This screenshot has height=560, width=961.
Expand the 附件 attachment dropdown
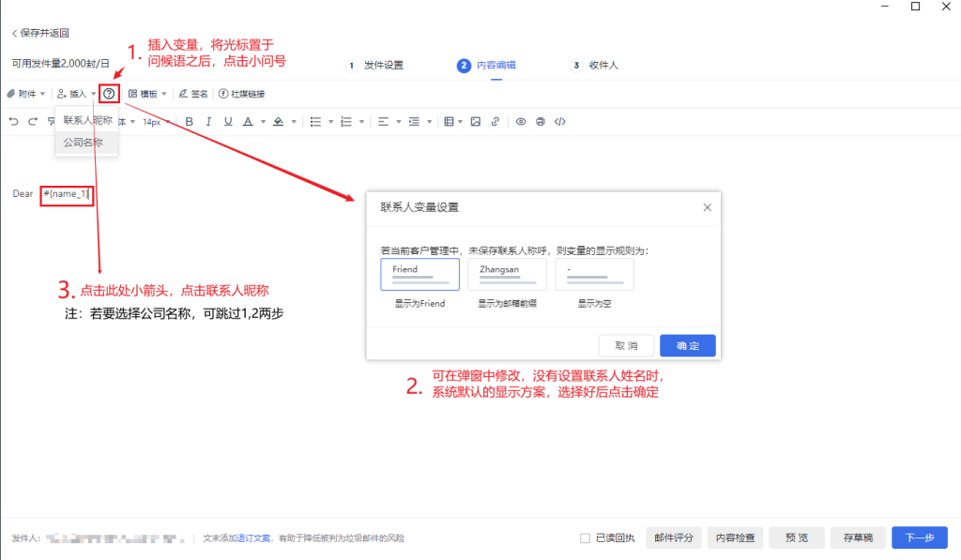coord(26,94)
